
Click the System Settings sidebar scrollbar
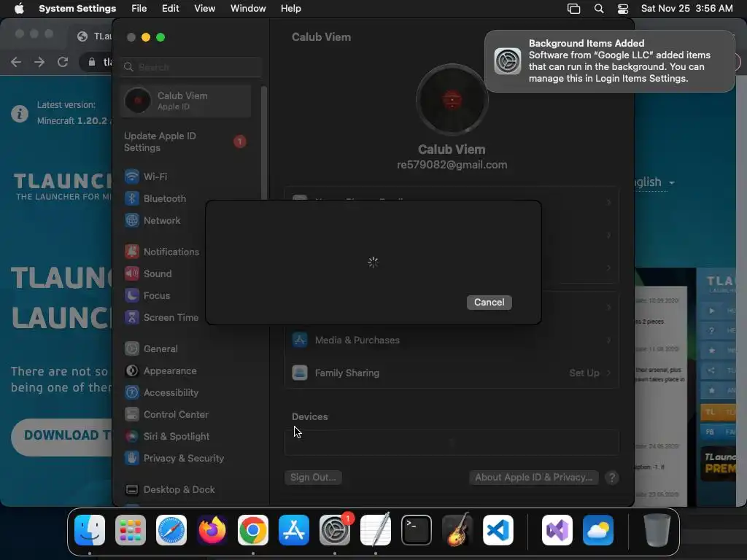[264, 143]
